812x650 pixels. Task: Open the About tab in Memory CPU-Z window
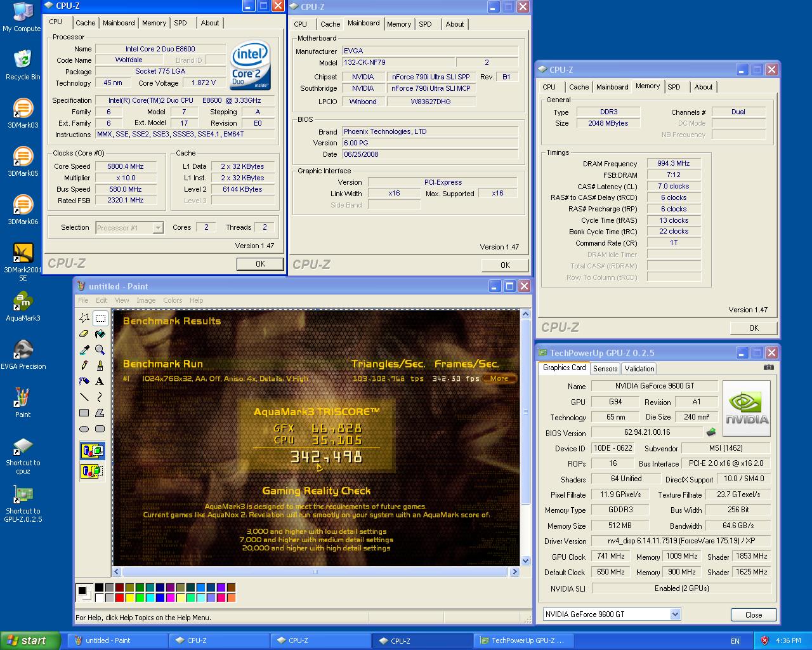[x=703, y=87]
